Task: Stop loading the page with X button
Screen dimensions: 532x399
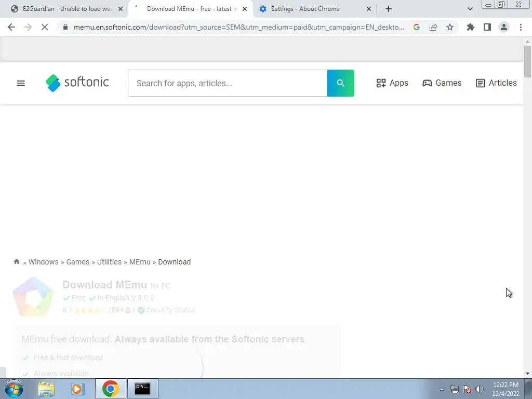Action: [x=45, y=27]
